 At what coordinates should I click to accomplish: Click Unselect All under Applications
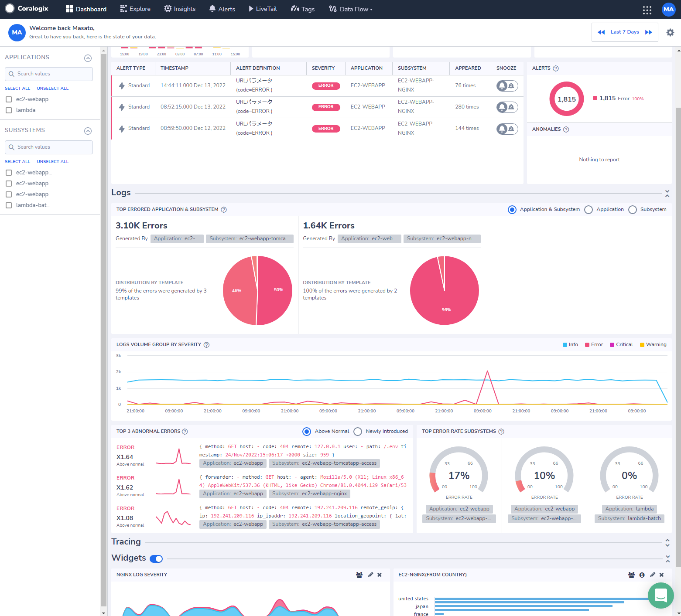pos(52,88)
